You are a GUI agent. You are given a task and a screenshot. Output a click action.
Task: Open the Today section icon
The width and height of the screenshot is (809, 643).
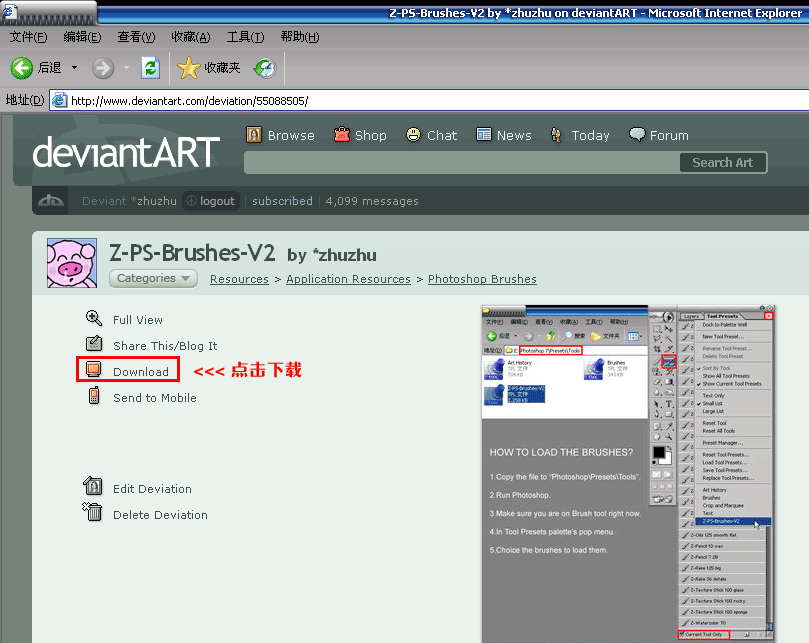point(556,135)
